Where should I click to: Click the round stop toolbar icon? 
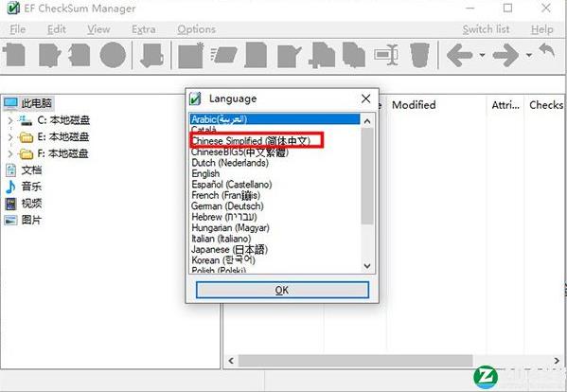[113, 55]
